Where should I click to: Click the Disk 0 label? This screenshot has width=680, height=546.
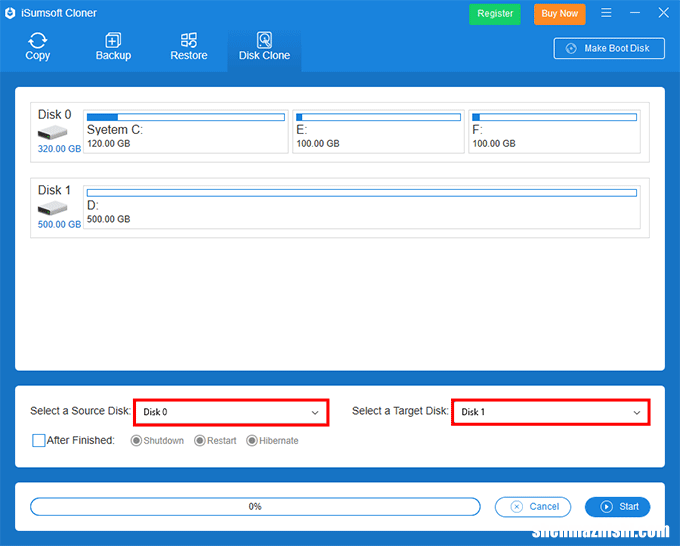point(54,114)
